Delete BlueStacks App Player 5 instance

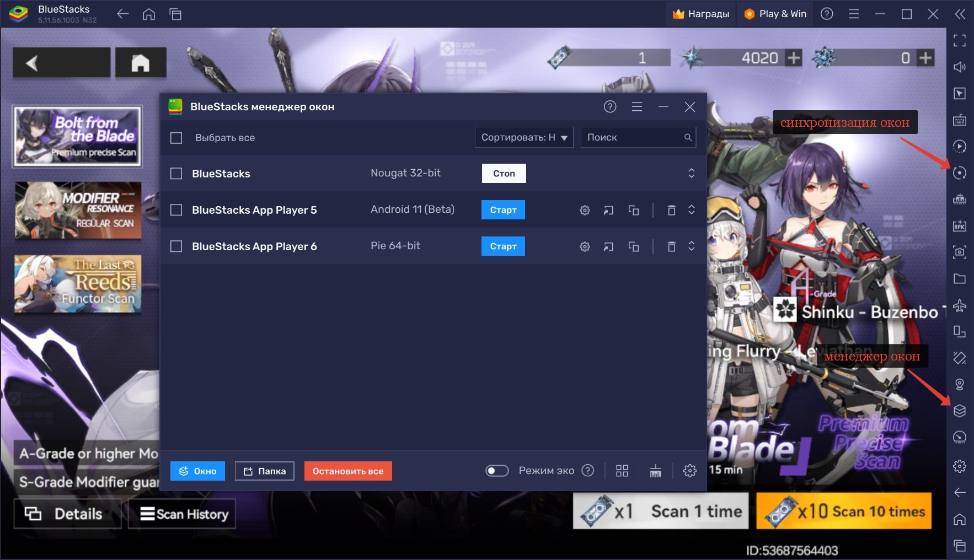click(x=671, y=210)
